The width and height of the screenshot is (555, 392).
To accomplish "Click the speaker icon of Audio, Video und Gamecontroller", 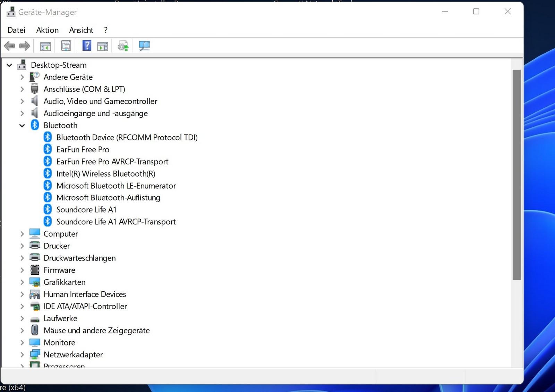I will click(35, 101).
